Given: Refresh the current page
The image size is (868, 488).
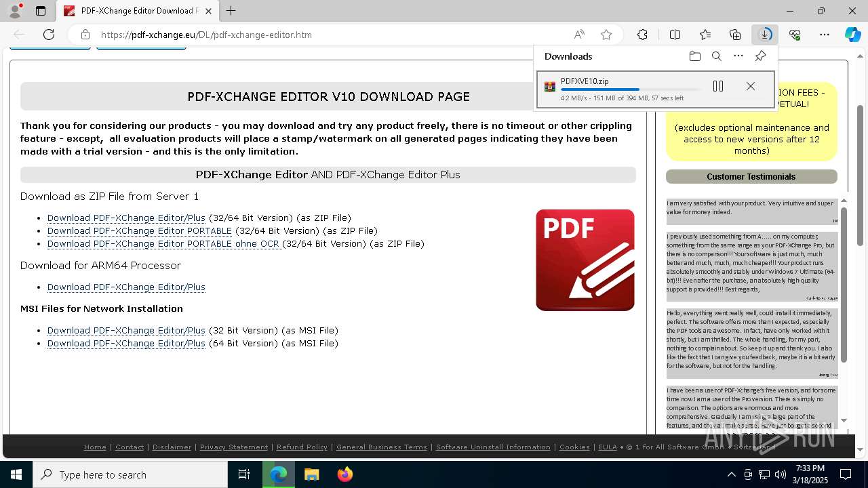Looking at the screenshot, I should pyautogui.click(x=49, y=35).
